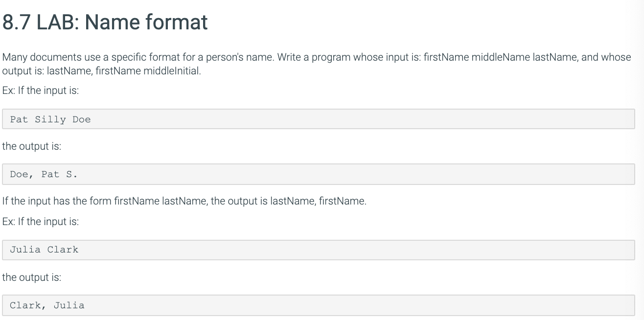
Task: Click the word "middleName" in the description paragraph
Action: pyautogui.click(x=500, y=57)
